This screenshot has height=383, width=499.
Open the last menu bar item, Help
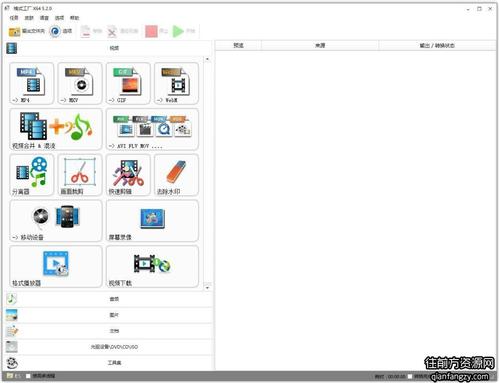coord(74,18)
